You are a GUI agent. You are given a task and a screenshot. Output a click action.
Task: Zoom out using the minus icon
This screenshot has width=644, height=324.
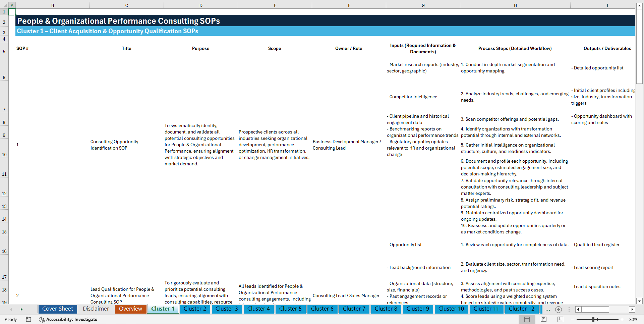[573, 319]
